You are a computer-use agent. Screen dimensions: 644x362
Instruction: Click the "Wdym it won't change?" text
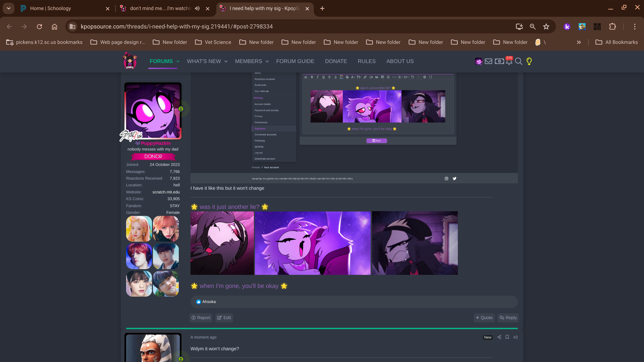215,349
